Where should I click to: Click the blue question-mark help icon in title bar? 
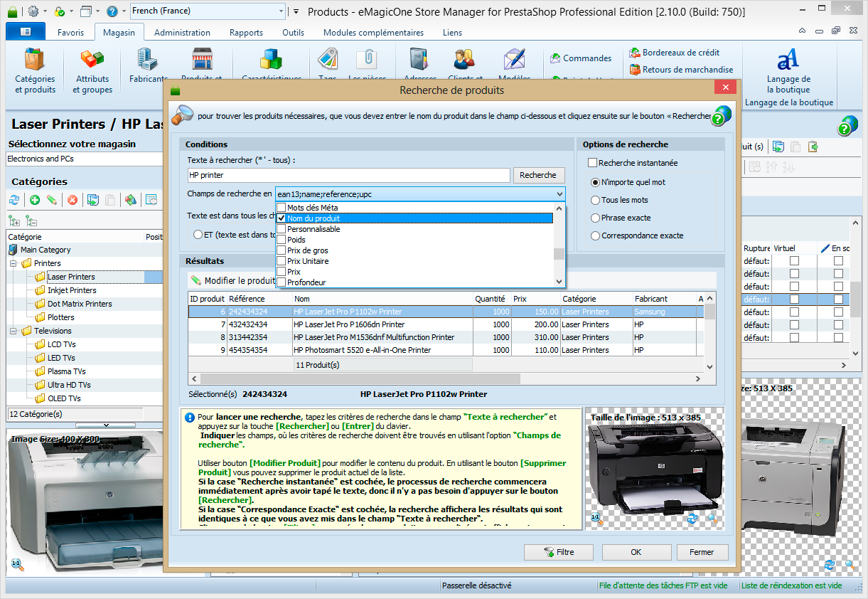click(x=112, y=11)
